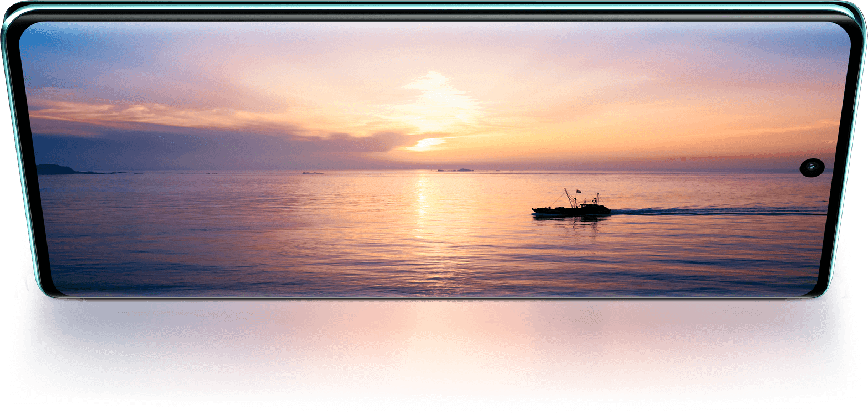
Task: Tap the punch-hole front camera
Action: [x=812, y=167]
